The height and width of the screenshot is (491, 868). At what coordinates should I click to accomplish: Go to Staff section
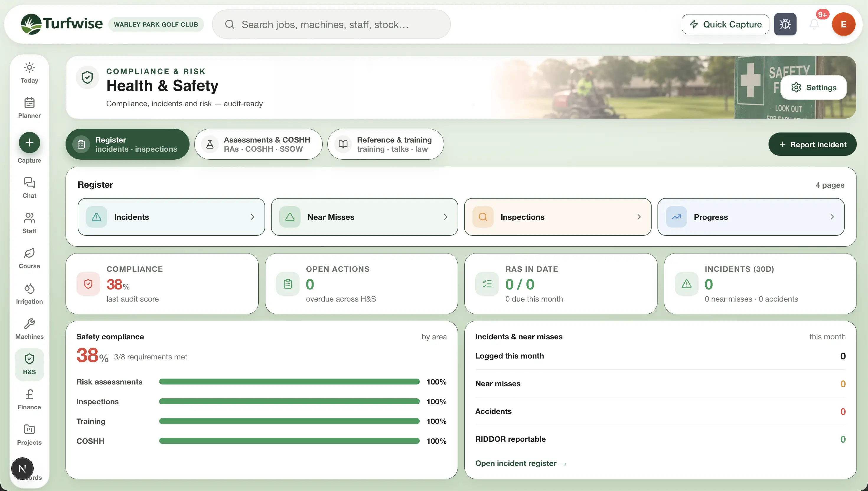(x=29, y=223)
